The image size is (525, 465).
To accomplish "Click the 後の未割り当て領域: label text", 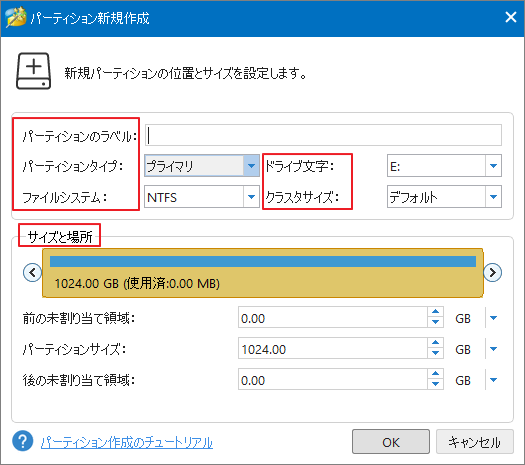I will tap(79, 380).
